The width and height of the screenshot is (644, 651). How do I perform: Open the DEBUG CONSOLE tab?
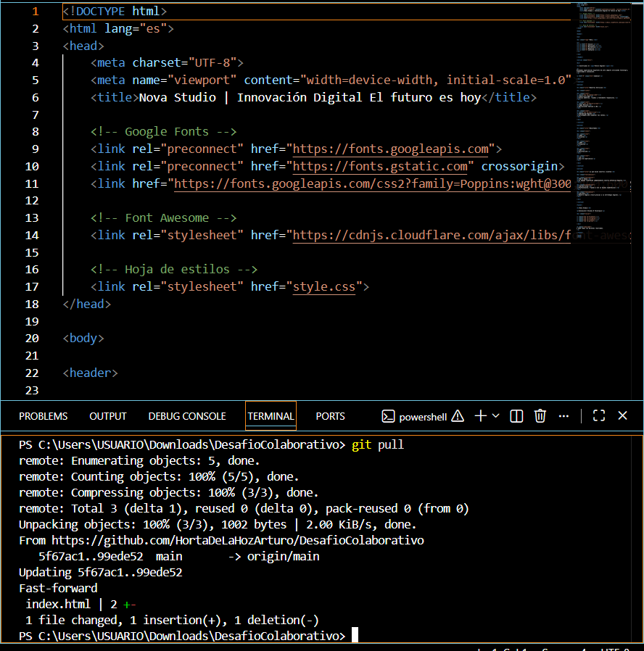pos(187,416)
